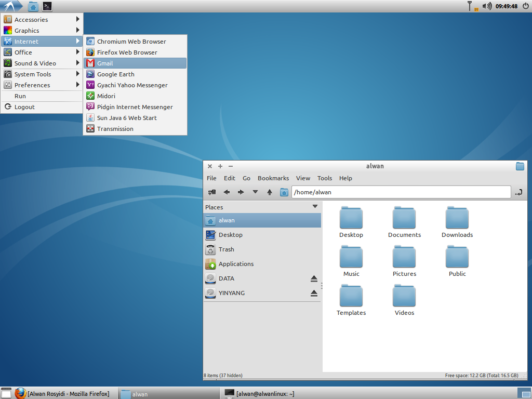This screenshot has height=399, width=532.
Task: Click the /home/alwan path field
Action: [x=401, y=192]
